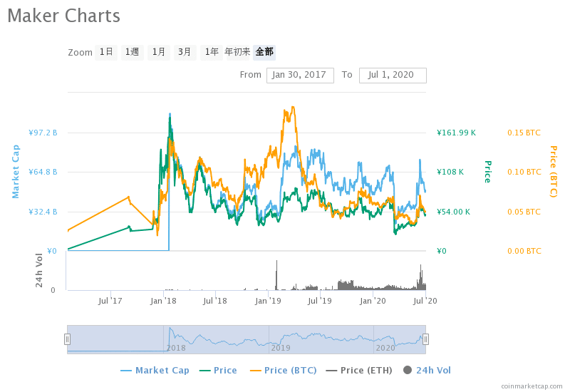The image size is (570, 392).
Task: Grab the left navigator range handle
Action: point(67,339)
